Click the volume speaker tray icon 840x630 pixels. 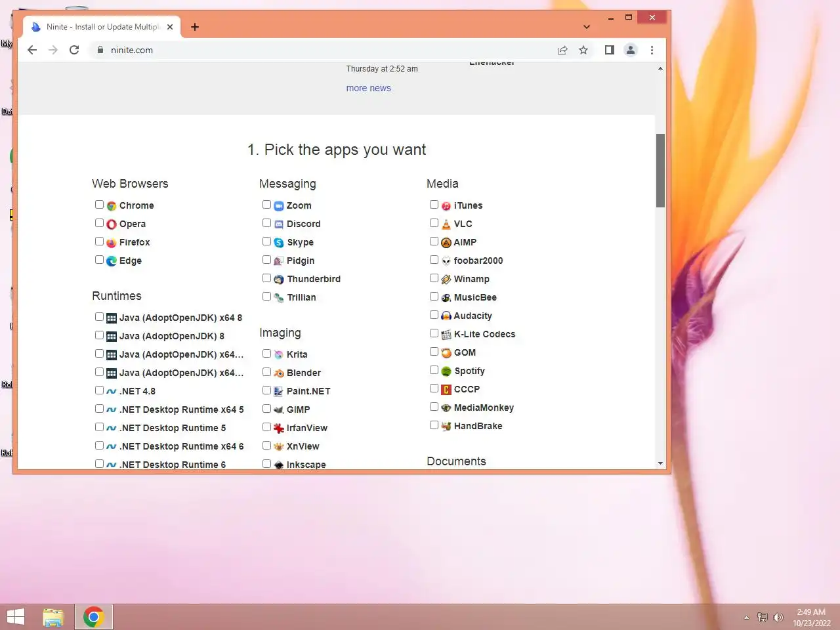[x=778, y=618]
